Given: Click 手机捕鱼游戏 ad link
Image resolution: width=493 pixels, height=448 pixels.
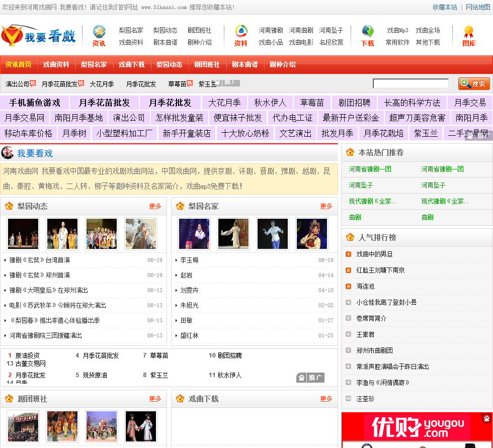Looking at the screenshot, I should pyautogui.click(x=34, y=103).
